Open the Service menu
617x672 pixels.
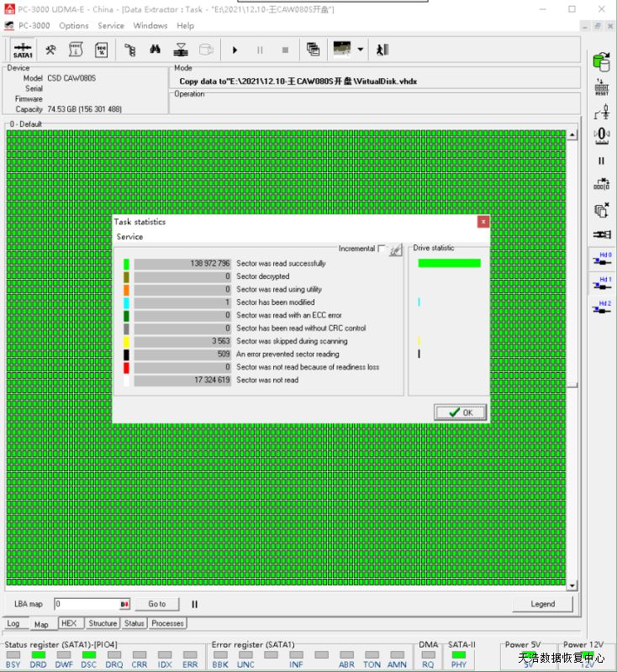(x=111, y=26)
